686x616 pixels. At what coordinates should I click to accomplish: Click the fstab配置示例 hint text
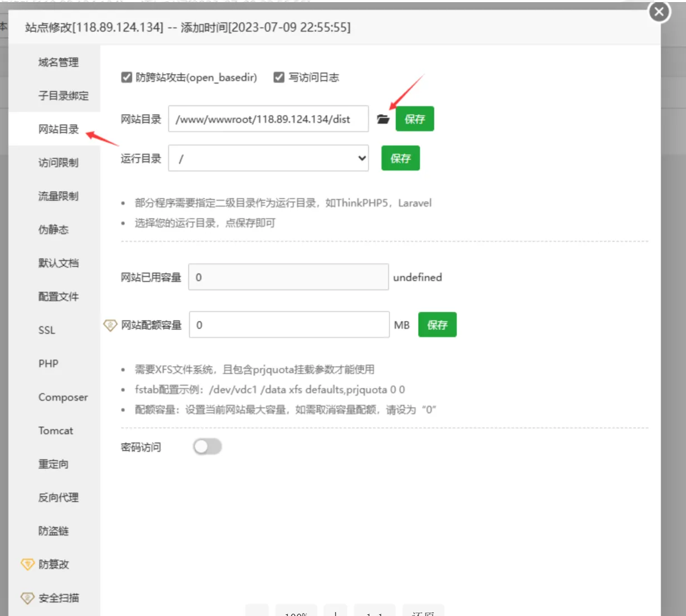pyautogui.click(x=270, y=389)
